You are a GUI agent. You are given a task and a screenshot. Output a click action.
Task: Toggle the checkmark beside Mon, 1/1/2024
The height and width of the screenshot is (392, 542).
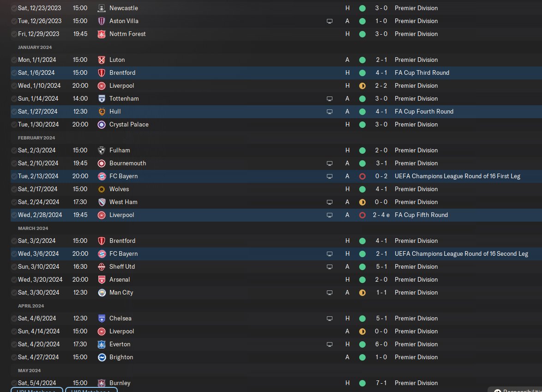tap(14, 60)
